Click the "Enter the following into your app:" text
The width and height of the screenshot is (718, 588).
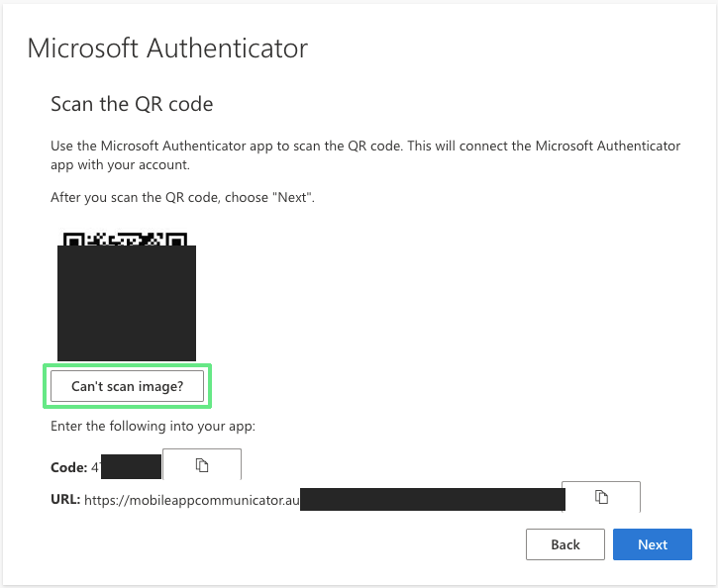[153, 427]
